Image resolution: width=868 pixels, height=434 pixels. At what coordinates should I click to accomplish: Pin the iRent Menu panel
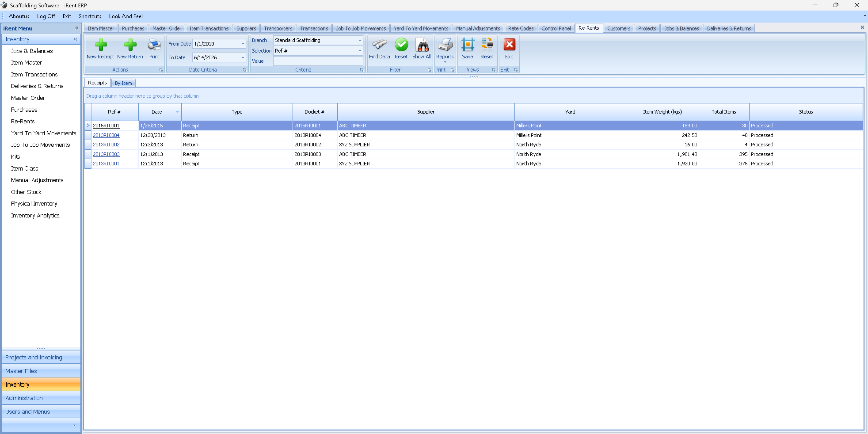(x=77, y=28)
